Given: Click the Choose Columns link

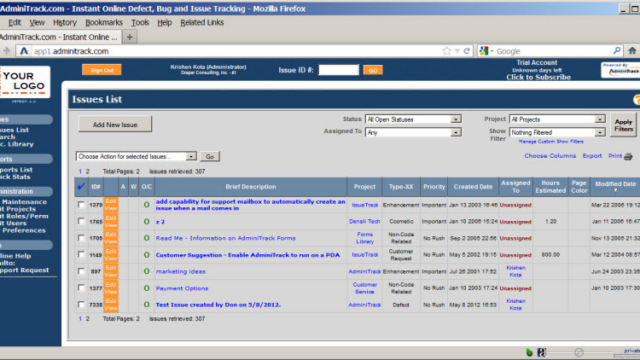Looking at the screenshot, I should (x=550, y=156).
